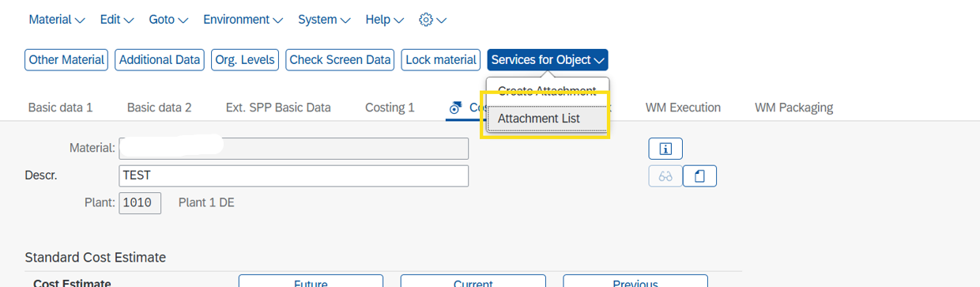Click the information icon button
This screenshot has height=287, width=980.
(x=665, y=149)
